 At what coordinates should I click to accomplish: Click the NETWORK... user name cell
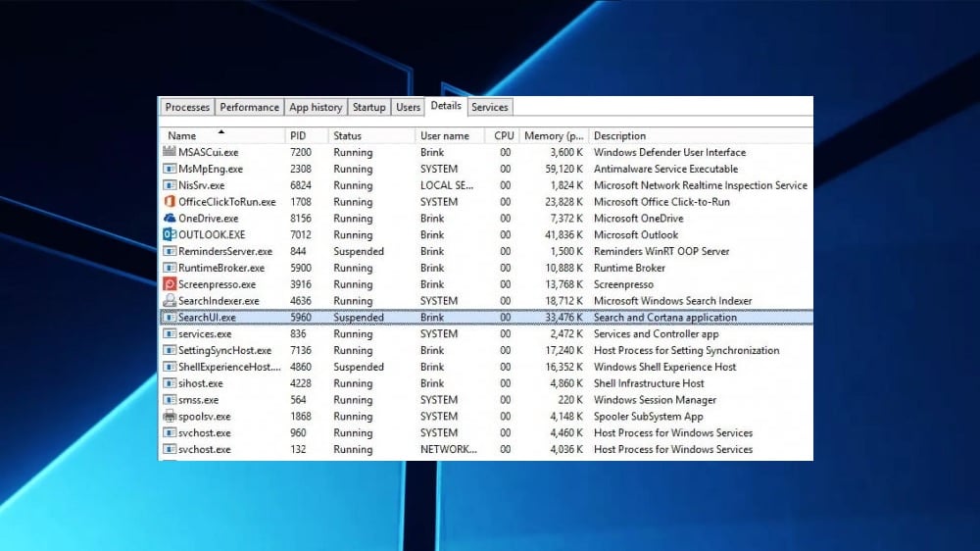point(448,449)
